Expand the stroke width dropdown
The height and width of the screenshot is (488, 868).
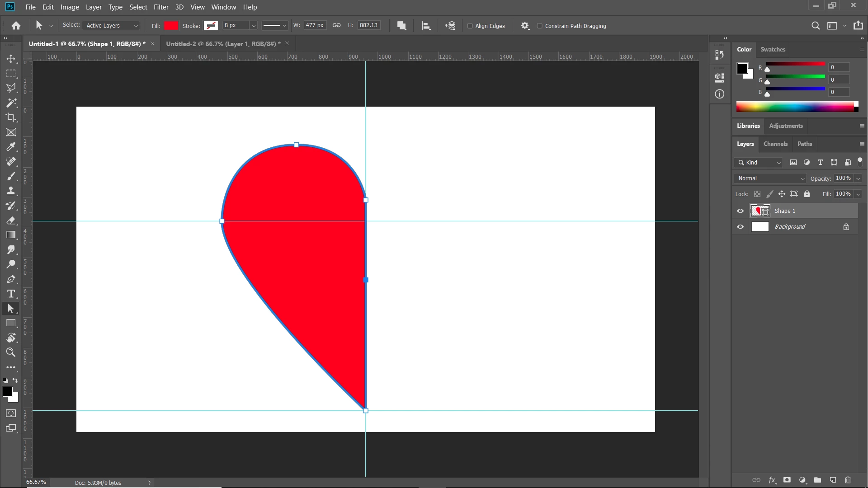coord(254,26)
